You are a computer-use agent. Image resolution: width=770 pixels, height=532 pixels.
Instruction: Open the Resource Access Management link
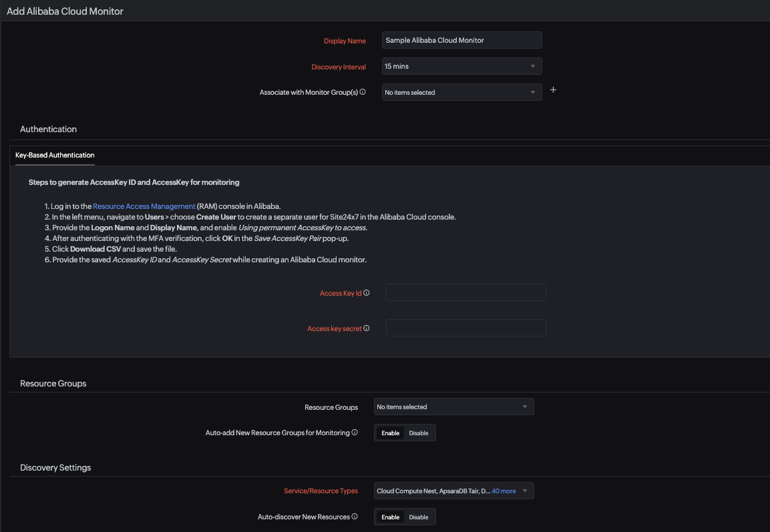coord(144,206)
